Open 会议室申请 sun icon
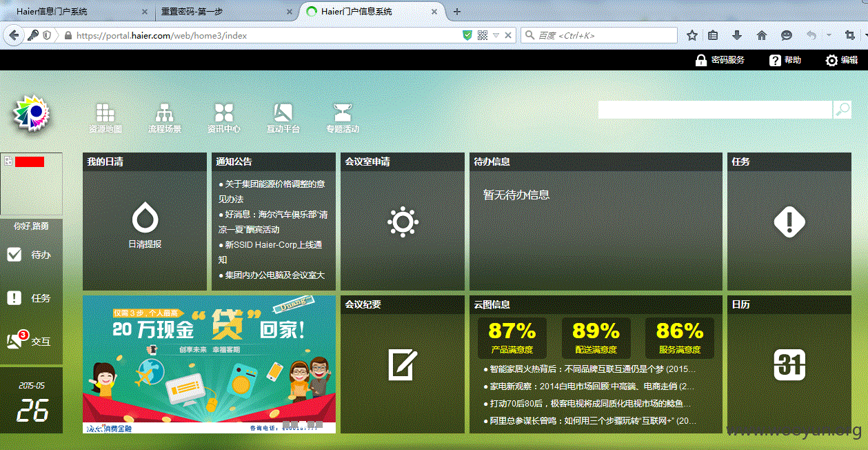 pyautogui.click(x=403, y=222)
